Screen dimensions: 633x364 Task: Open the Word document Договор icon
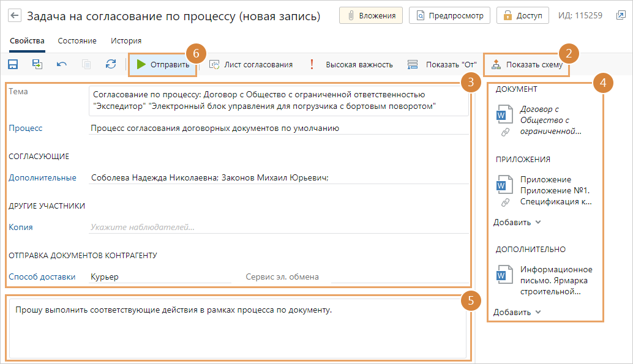(x=503, y=114)
